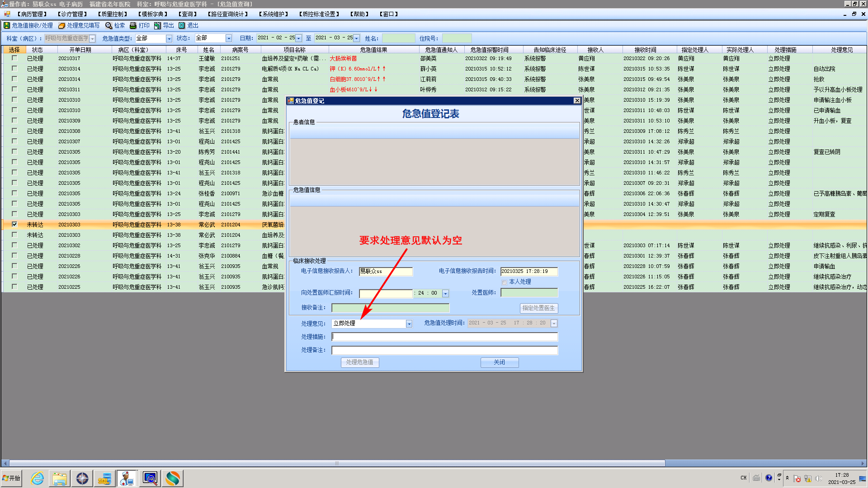Click the 检索 magnifier search icon

109,26
